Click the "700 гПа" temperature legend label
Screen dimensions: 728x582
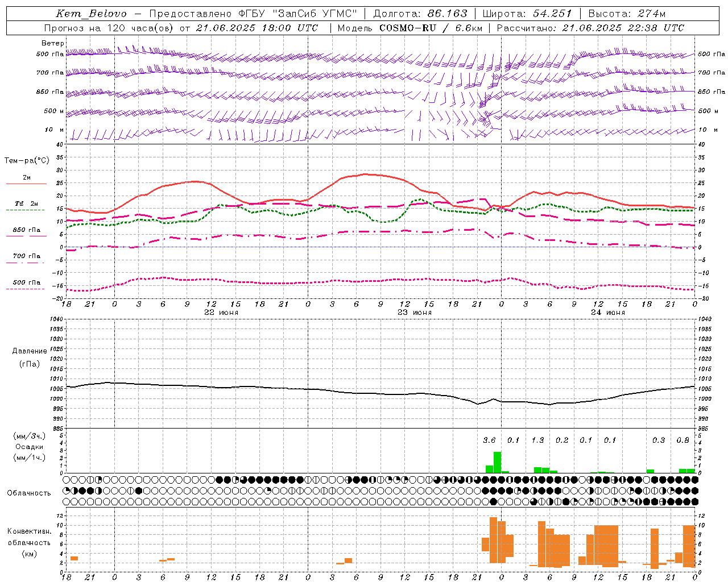click(x=27, y=256)
